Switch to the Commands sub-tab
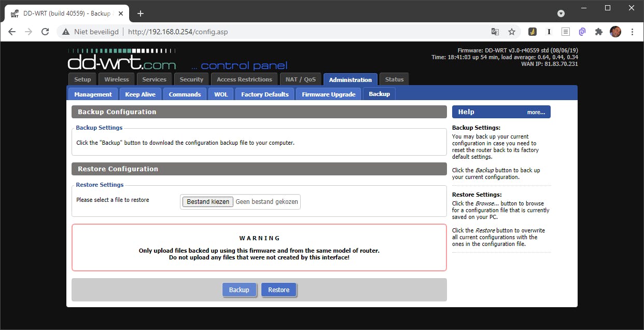644x330 pixels. click(x=185, y=94)
